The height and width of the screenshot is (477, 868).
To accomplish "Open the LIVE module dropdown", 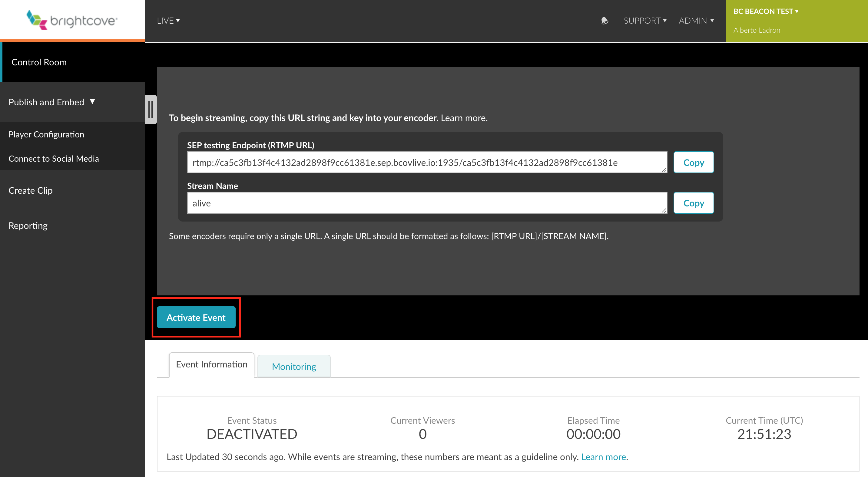I will click(168, 21).
